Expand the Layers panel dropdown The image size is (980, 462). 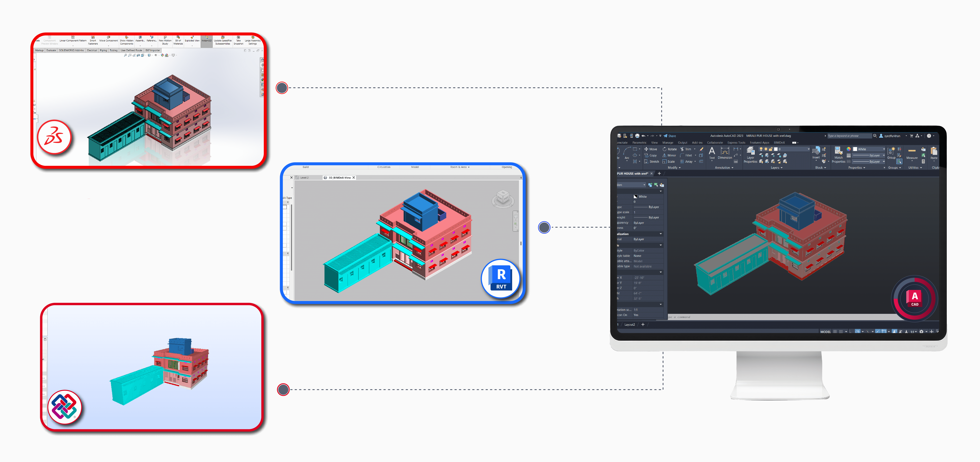(777, 168)
